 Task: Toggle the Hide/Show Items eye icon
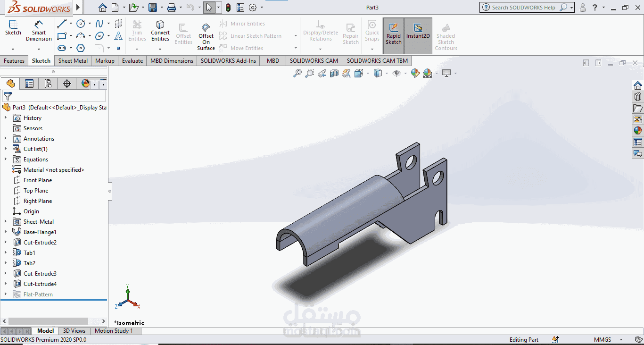click(396, 73)
